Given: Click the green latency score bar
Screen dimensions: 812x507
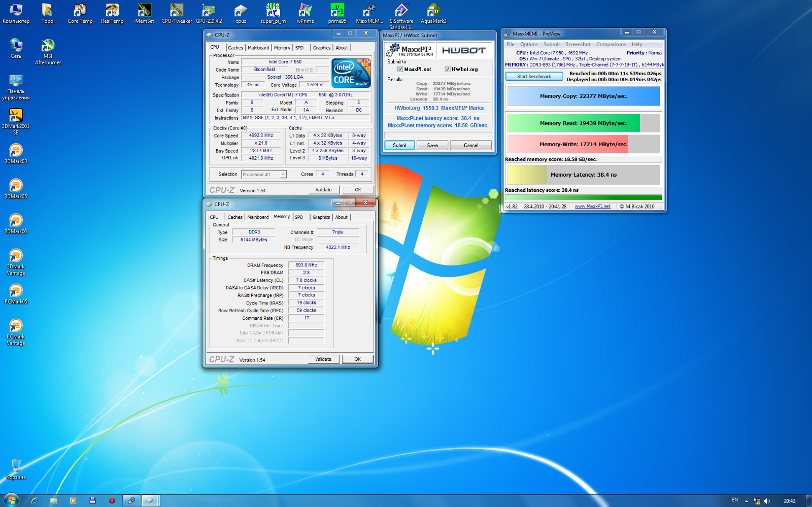Looking at the screenshot, I should [x=583, y=197].
